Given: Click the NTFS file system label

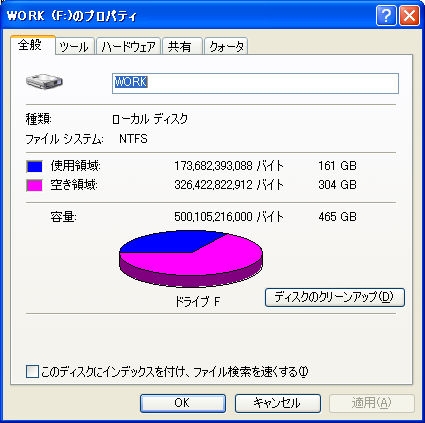Looking at the screenshot, I should pos(133,139).
